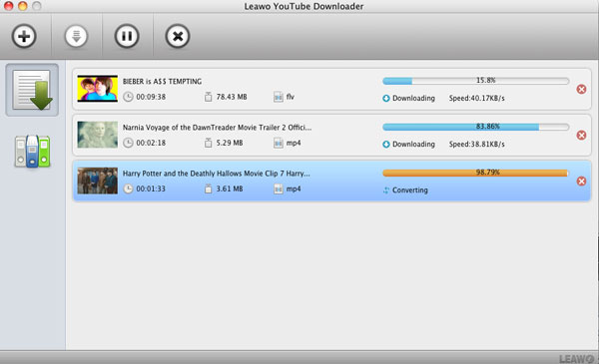Click the 00:02:18 duration value
This screenshot has width=599, height=364.
pos(151,143)
